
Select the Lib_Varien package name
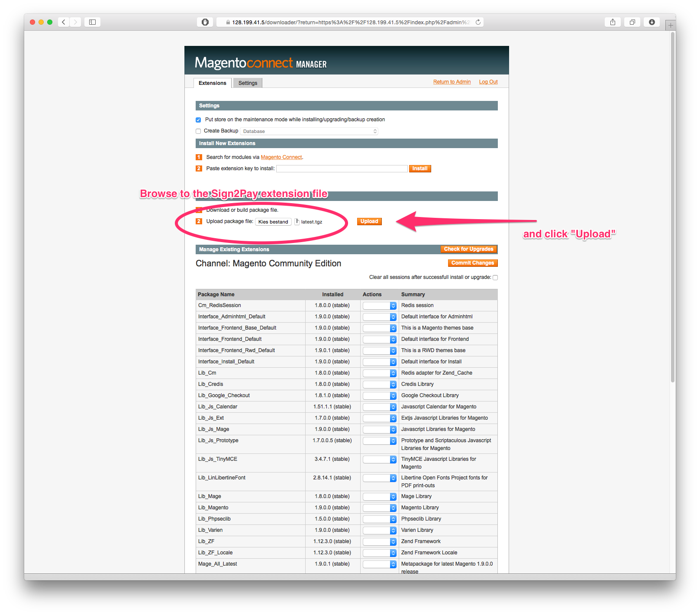[210, 530]
